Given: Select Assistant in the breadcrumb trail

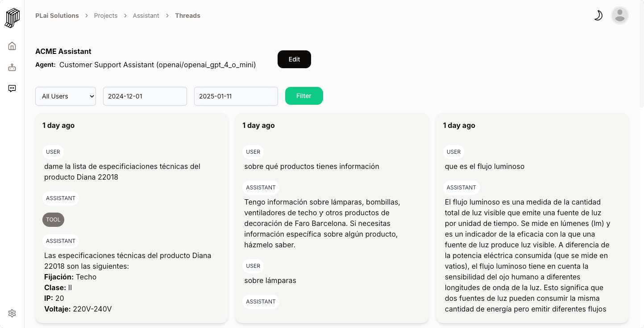Looking at the screenshot, I should pyautogui.click(x=146, y=16).
